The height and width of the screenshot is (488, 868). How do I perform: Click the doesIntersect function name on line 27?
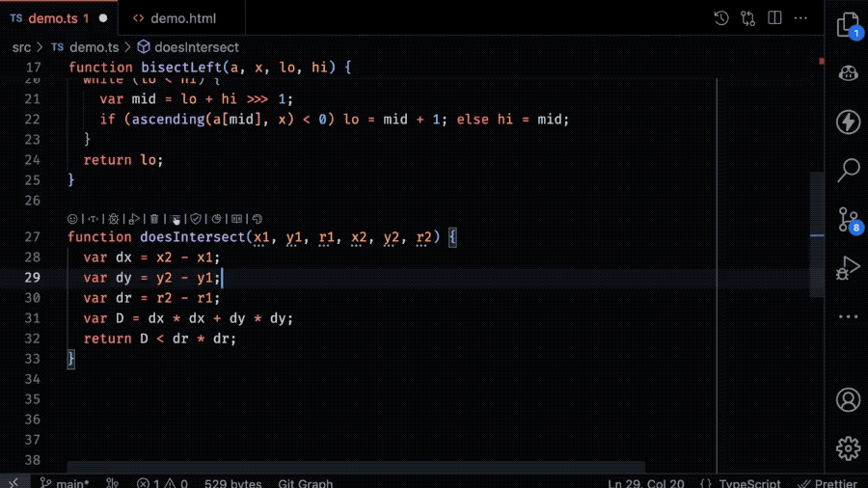point(193,237)
